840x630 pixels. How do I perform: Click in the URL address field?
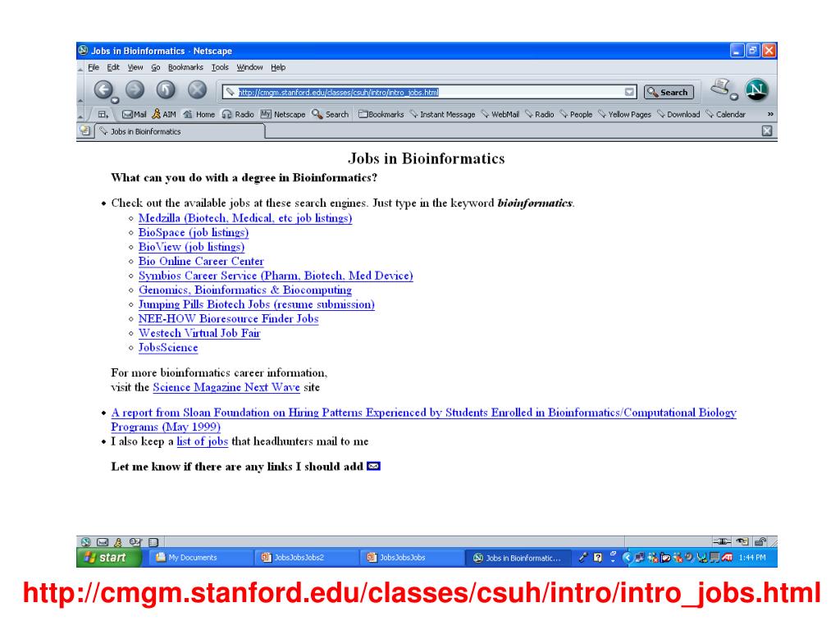[x=430, y=92]
